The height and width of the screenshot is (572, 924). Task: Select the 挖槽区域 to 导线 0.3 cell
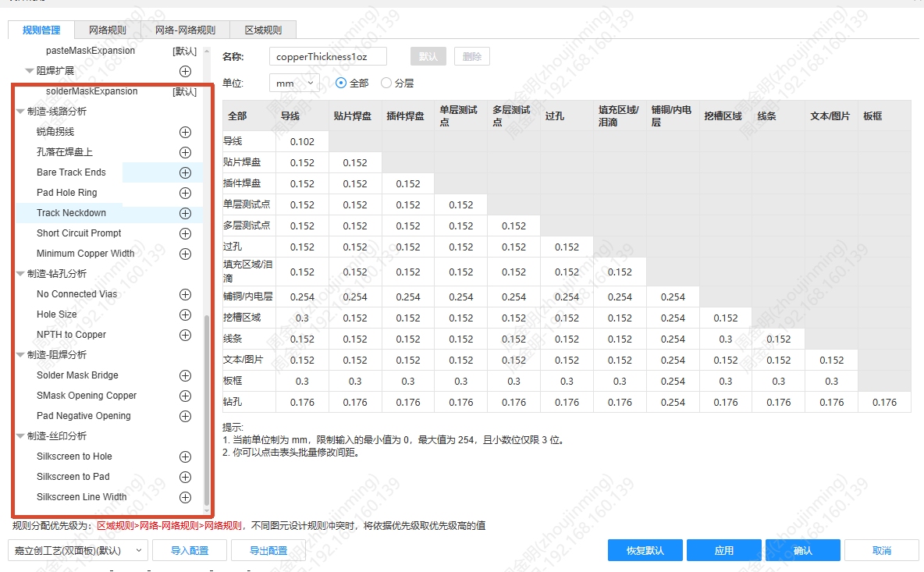[x=302, y=318]
